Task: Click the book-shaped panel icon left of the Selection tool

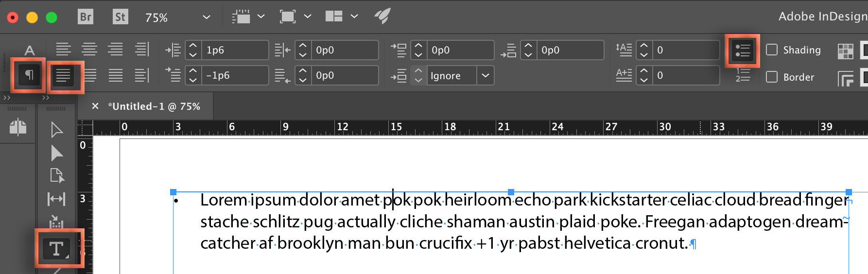Action: (18, 127)
